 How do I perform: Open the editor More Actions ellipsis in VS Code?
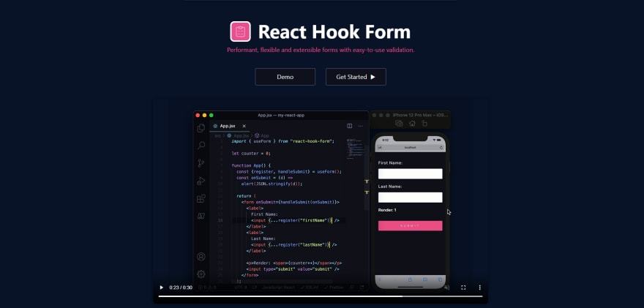click(x=360, y=126)
